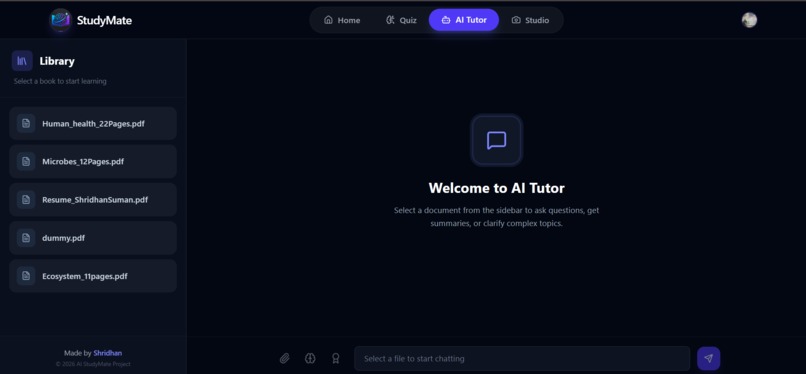The width and height of the screenshot is (806, 374).
Task: Click the paperclip attach file icon
Action: click(x=284, y=358)
